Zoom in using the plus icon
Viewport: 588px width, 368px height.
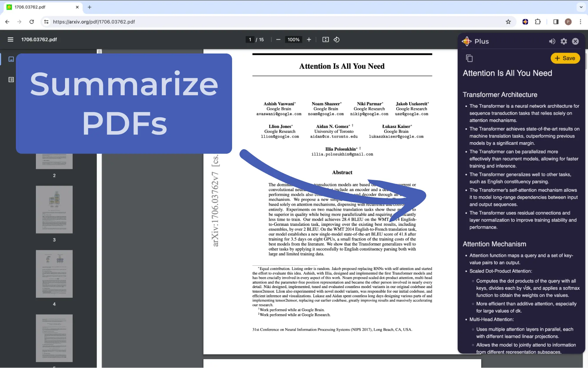[309, 39]
